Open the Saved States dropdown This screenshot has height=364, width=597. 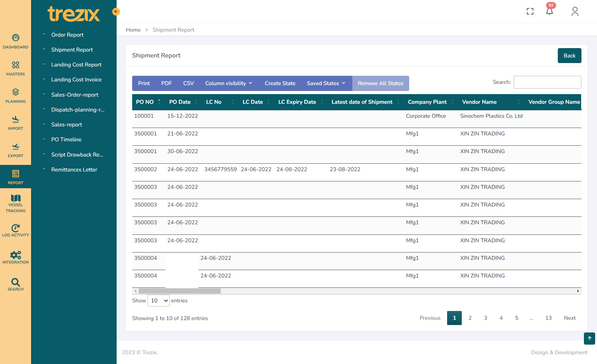[326, 83]
